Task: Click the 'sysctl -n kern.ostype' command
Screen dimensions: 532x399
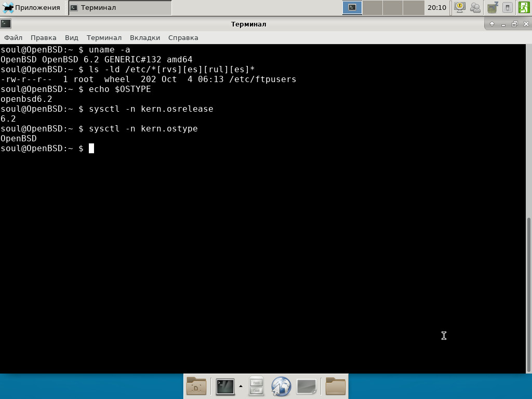Action: 143,129
